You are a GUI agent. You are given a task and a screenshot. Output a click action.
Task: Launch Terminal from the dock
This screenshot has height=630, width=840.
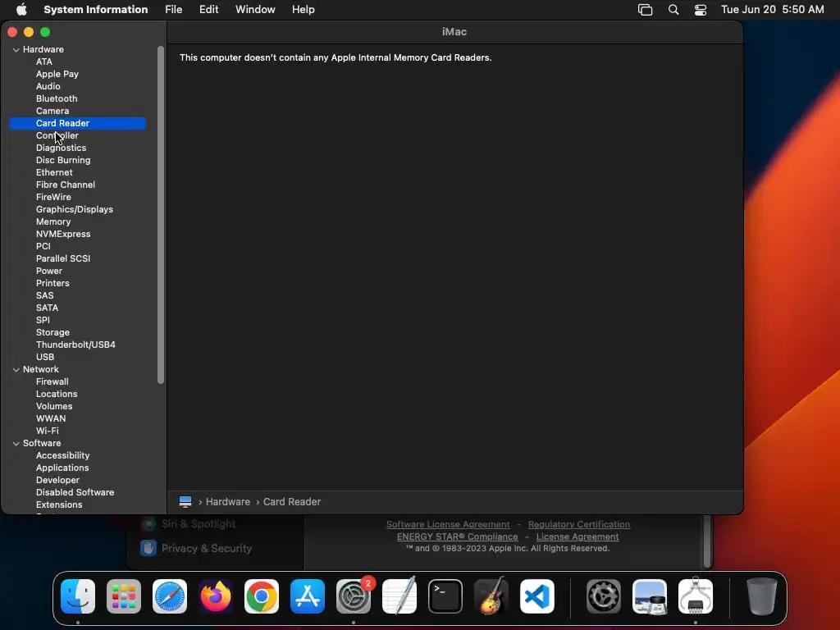[445, 596]
